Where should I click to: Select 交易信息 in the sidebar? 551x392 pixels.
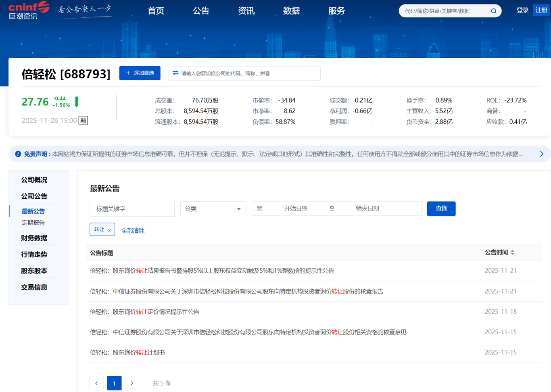[x=34, y=287]
